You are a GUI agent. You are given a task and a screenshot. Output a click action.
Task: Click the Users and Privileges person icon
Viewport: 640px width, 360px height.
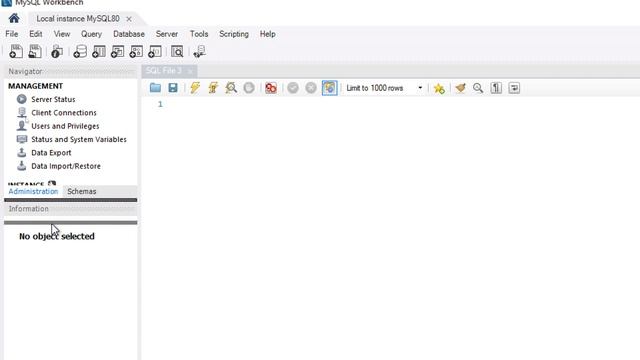coord(22,126)
